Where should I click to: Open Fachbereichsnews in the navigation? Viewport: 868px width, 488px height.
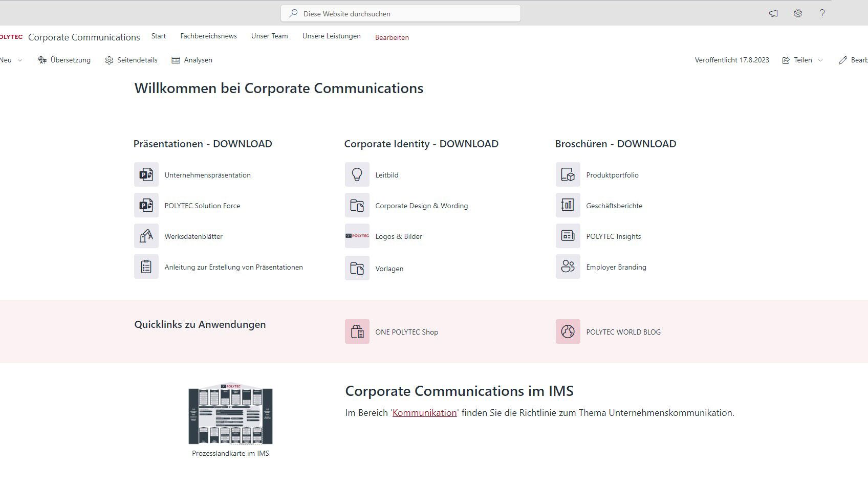click(208, 36)
